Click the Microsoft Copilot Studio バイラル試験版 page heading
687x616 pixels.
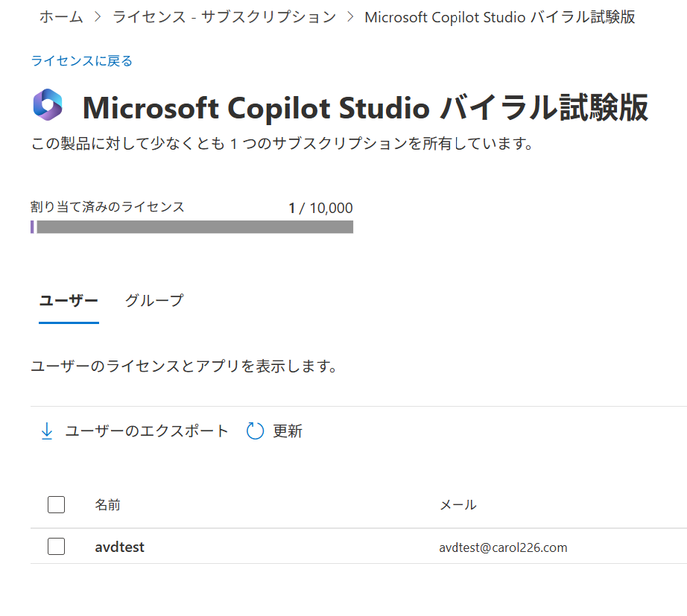(x=365, y=107)
